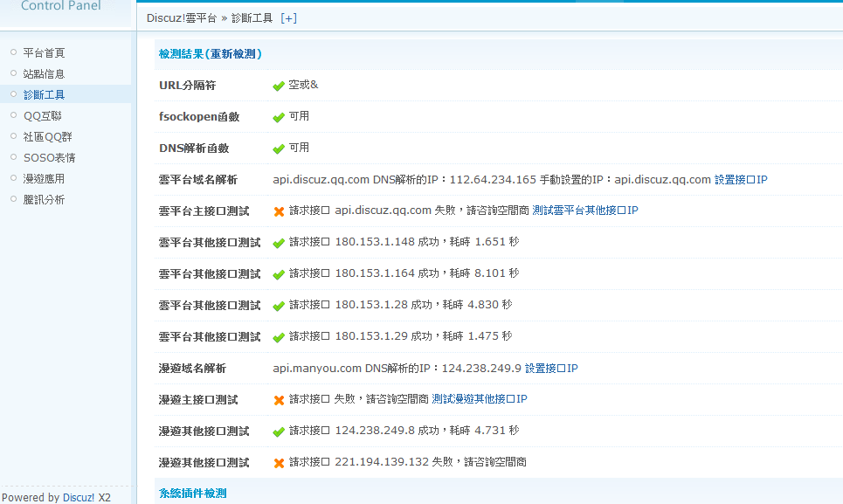Viewport: 843px width, 504px height.
Task: Click 重新檢測 in the 檢測結果 header
Action: [x=232, y=54]
